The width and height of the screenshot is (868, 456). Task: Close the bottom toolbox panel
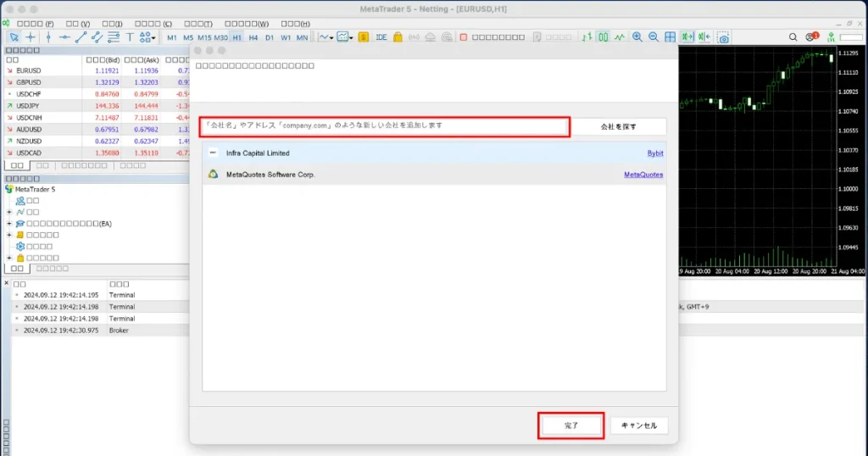tap(6, 283)
